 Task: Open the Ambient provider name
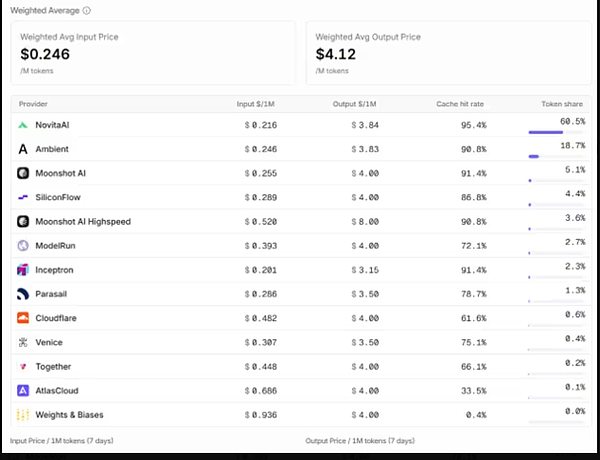(52, 149)
